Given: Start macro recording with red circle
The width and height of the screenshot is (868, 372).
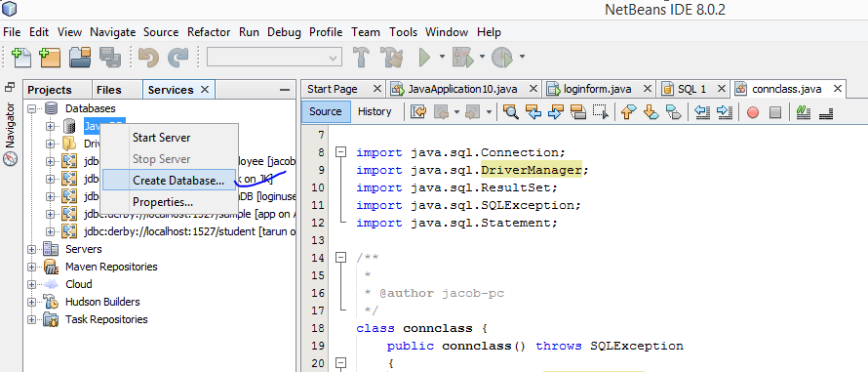Looking at the screenshot, I should tap(753, 112).
